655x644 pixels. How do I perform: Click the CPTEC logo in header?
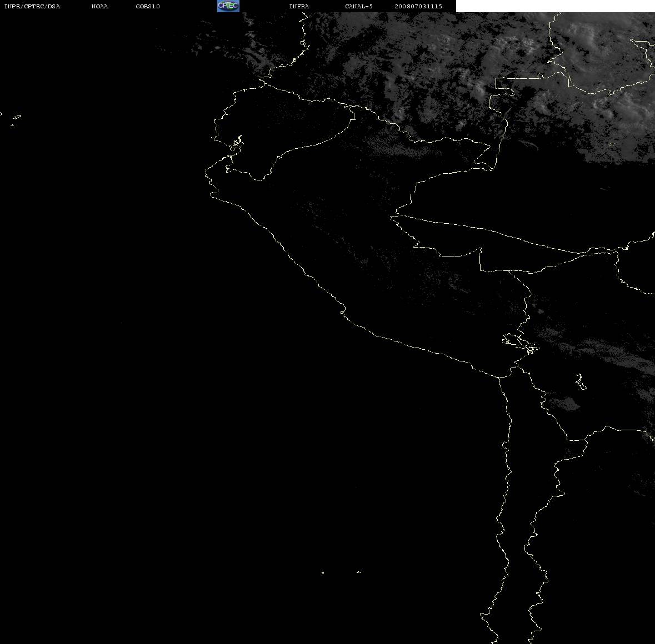[228, 6]
